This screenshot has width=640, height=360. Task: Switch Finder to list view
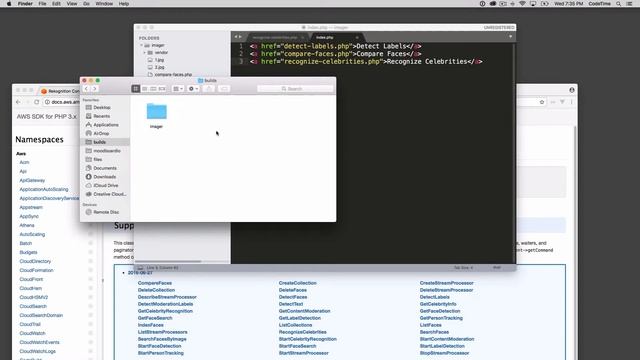click(x=144, y=89)
